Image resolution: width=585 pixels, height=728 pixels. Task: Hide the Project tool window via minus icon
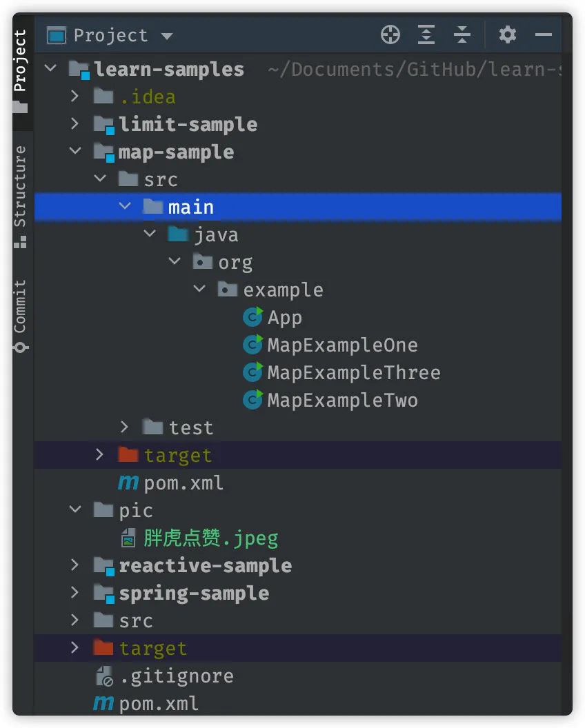544,34
